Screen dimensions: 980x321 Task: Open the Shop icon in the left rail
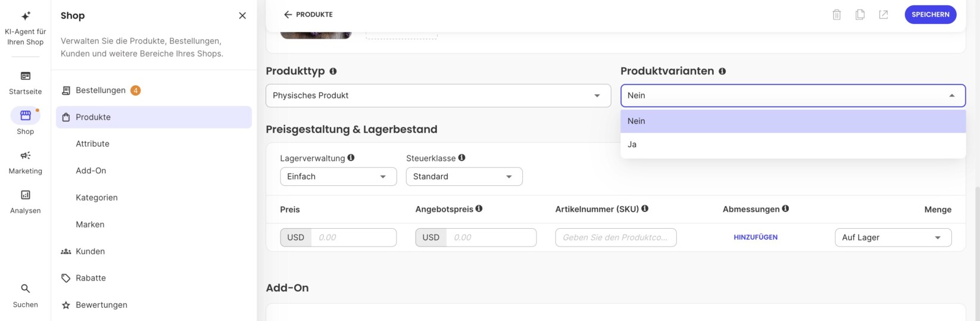tap(26, 116)
